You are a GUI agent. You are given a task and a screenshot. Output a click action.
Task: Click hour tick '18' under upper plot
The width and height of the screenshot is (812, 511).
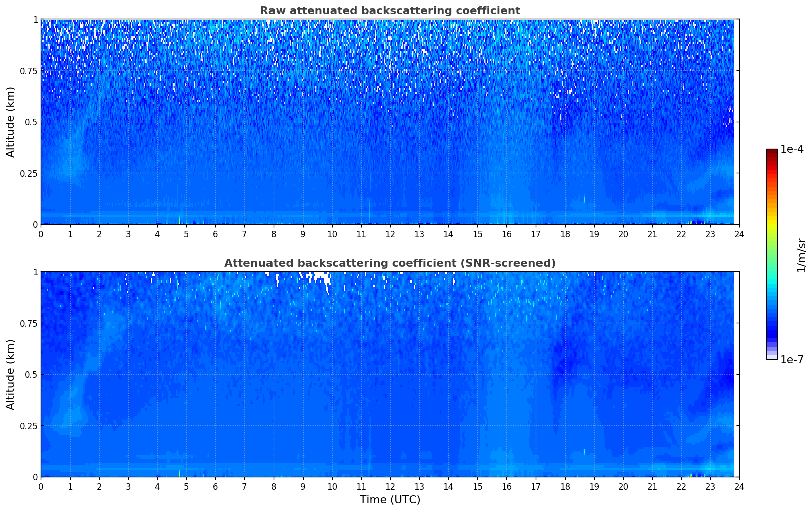click(x=565, y=234)
